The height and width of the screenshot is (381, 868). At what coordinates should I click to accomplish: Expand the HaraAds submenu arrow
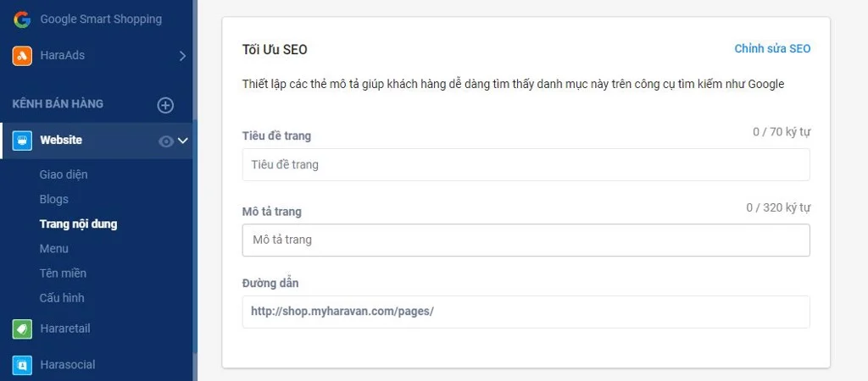[x=182, y=56]
